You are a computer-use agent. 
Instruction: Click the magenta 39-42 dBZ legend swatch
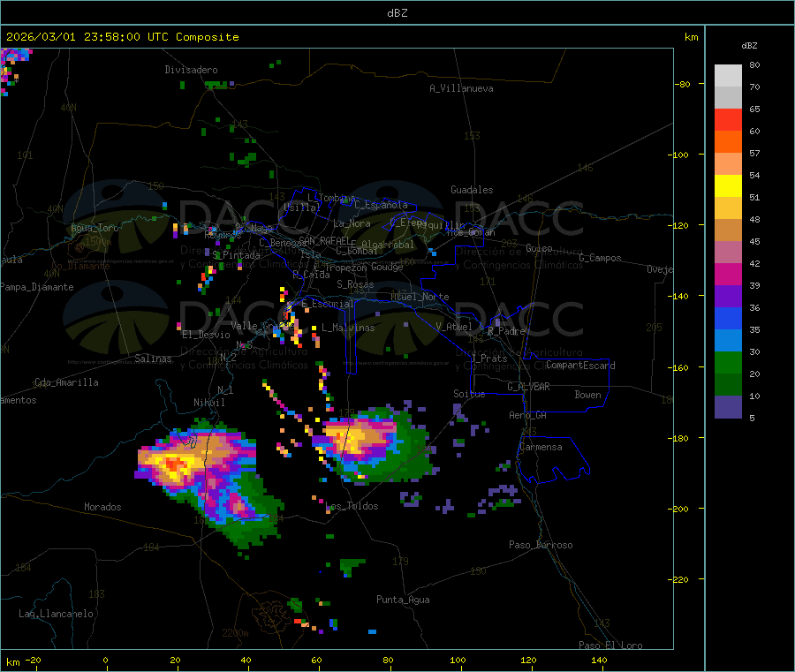pos(728,274)
